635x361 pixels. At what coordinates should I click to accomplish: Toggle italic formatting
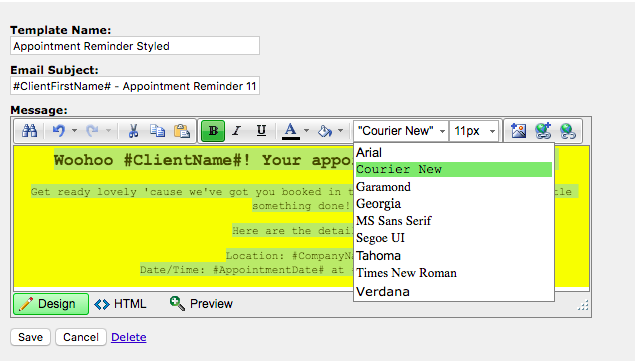tap(237, 131)
